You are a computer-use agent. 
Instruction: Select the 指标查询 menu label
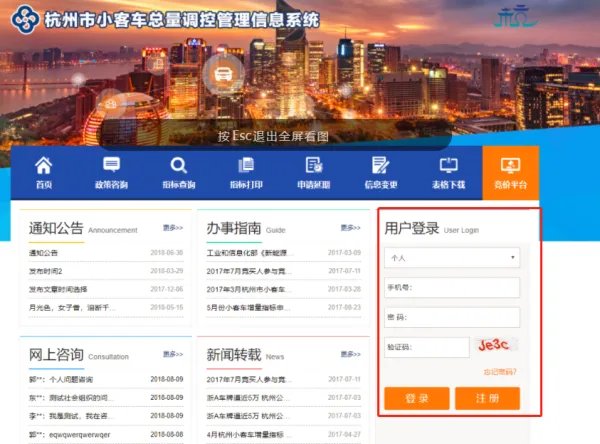pos(179,185)
